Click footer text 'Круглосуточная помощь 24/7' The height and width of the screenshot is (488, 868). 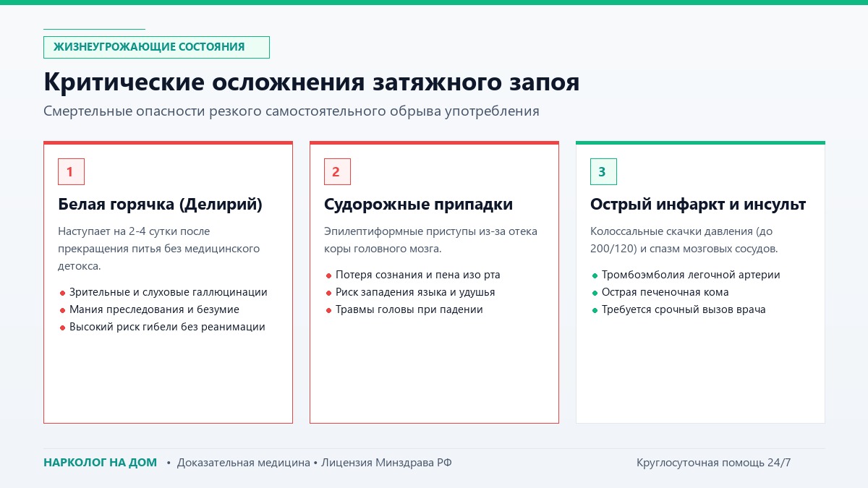click(x=714, y=463)
